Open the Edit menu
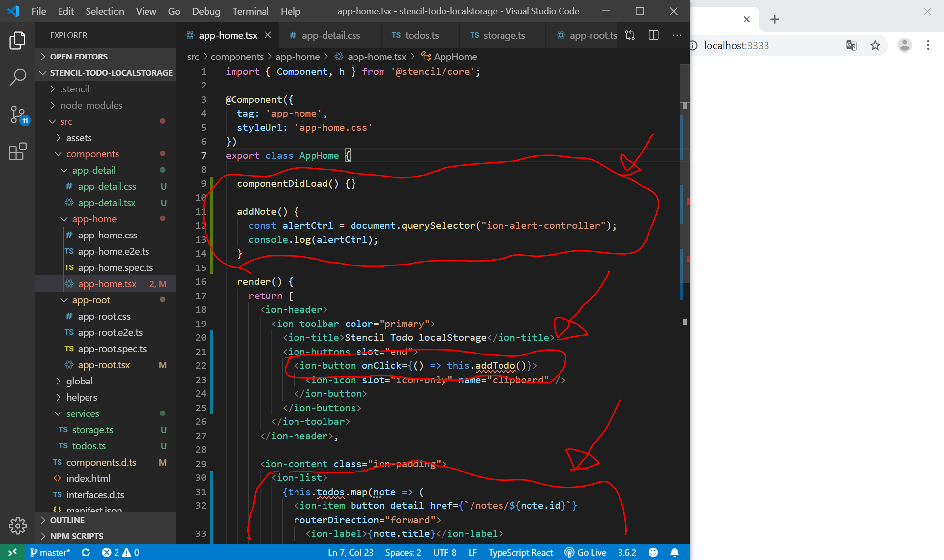 tap(65, 11)
